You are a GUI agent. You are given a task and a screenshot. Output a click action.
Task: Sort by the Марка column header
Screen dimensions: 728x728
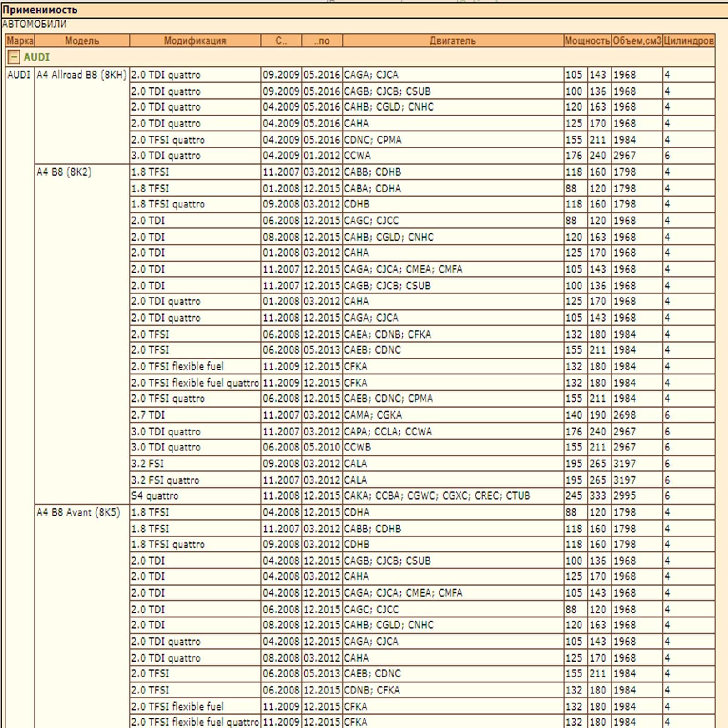[x=20, y=41]
